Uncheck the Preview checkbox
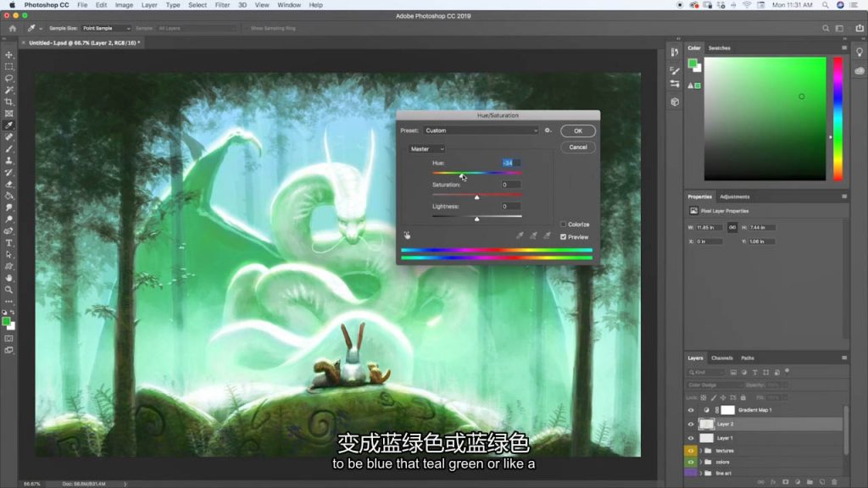868x488 pixels. (563, 237)
